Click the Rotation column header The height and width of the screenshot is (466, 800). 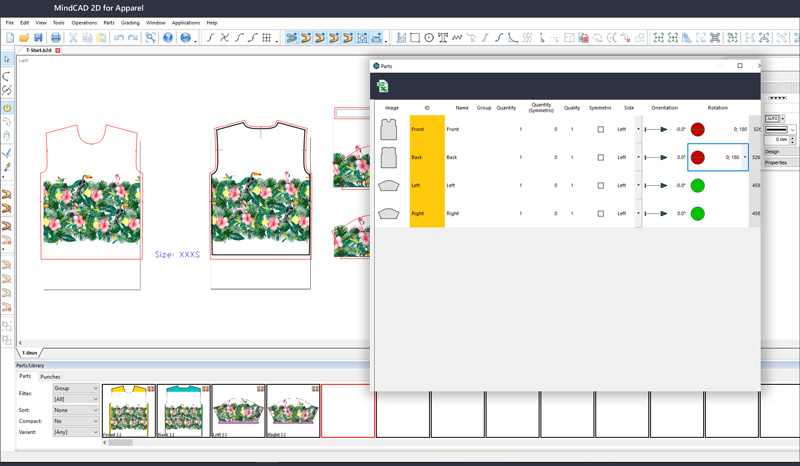click(x=717, y=108)
